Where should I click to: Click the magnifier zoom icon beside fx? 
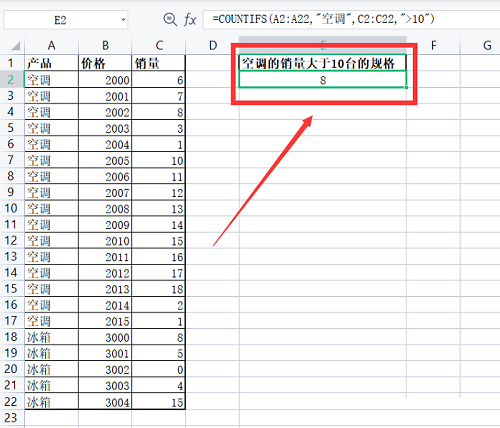pos(170,20)
